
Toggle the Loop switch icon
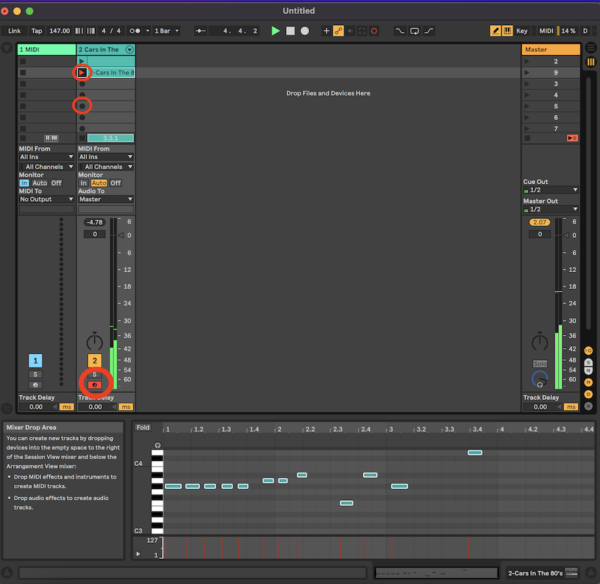click(414, 31)
